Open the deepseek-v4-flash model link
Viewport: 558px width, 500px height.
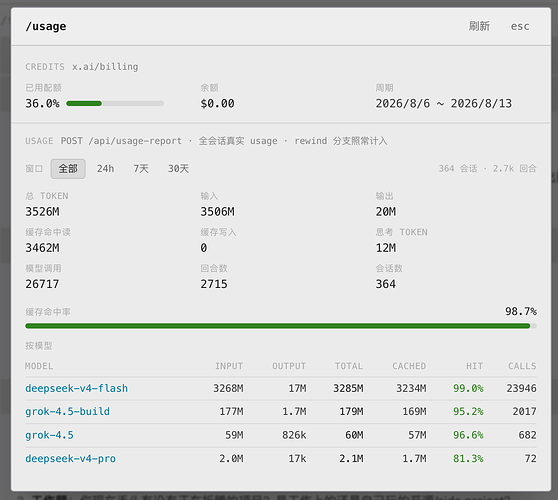tap(77, 388)
